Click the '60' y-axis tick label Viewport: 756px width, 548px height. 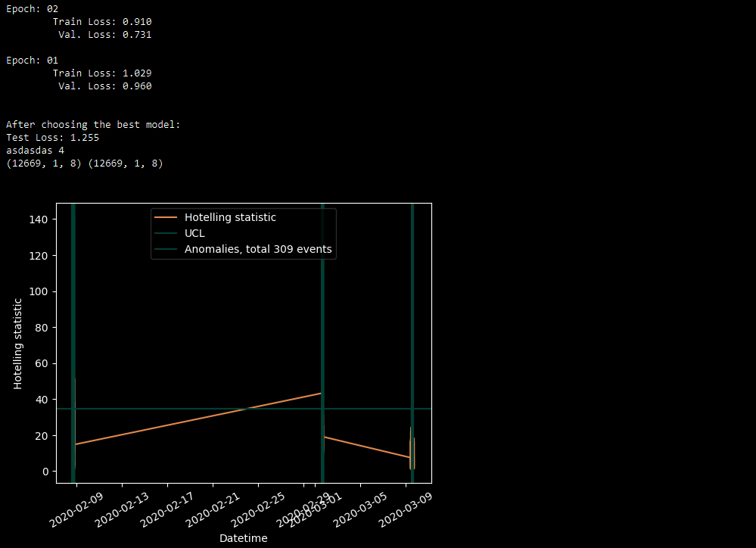point(42,364)
